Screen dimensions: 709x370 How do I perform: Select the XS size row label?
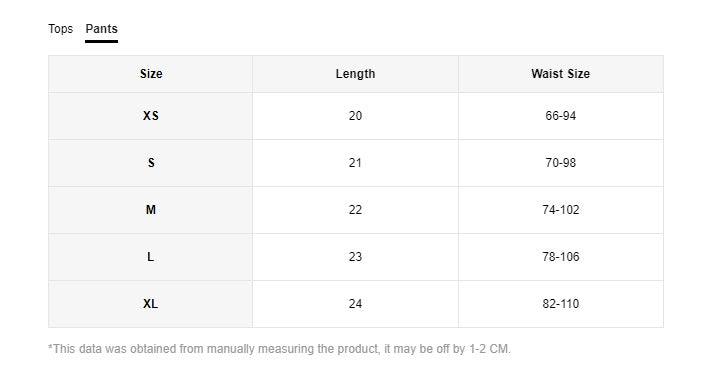click(x=151, y=116)
